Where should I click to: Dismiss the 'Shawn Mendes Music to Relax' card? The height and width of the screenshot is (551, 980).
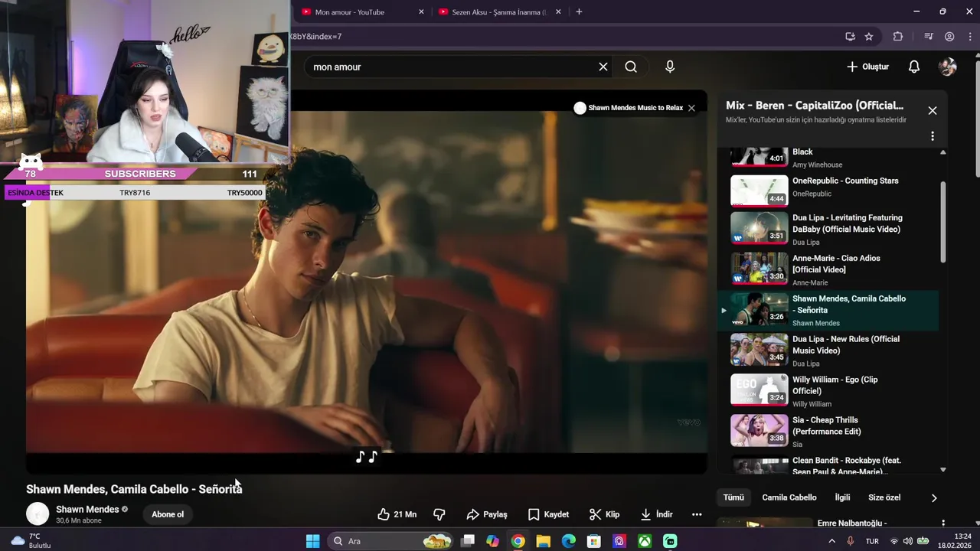[691, 108]
